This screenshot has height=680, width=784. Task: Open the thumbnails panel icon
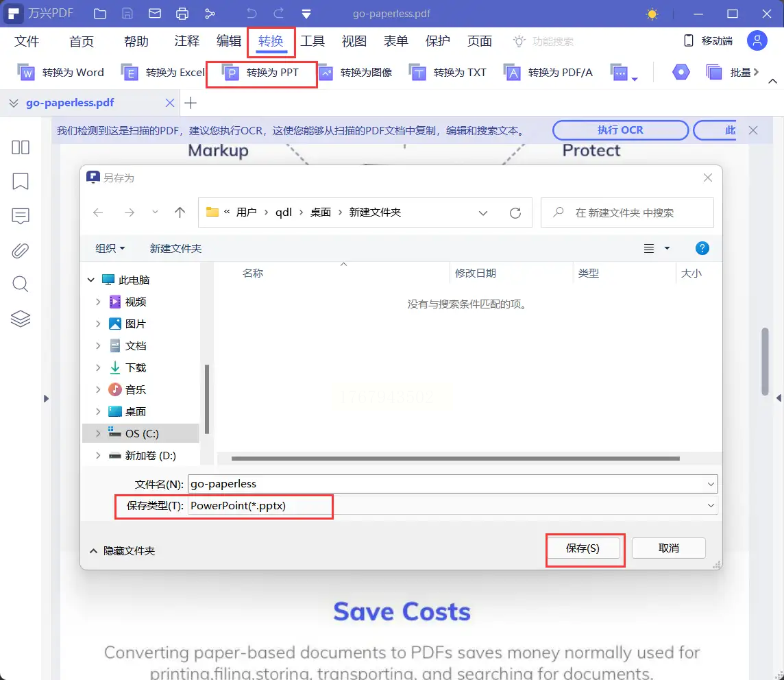[21, 147]
